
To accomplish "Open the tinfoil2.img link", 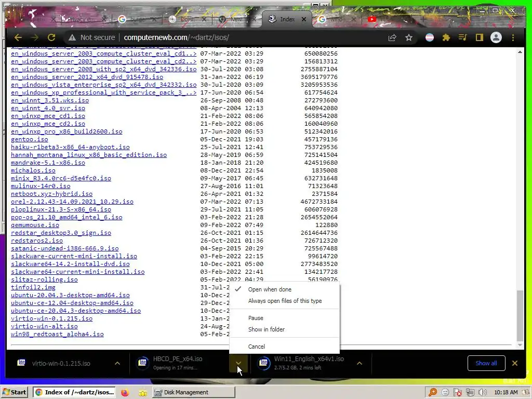I will (33, 287).
